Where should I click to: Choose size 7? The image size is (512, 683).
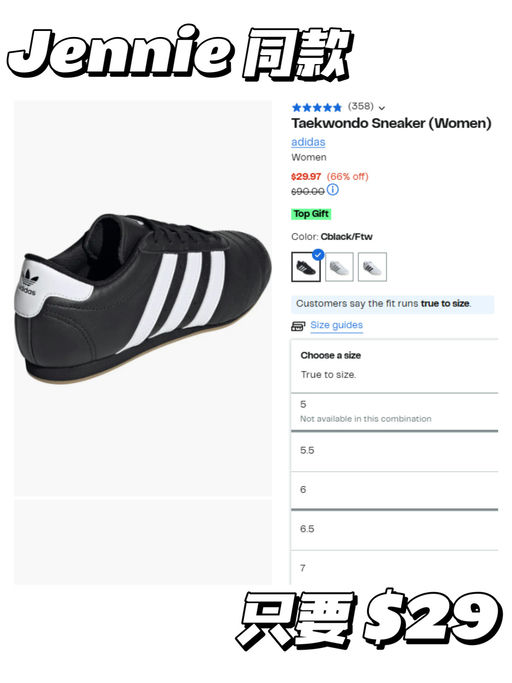[x=394, y=568]
